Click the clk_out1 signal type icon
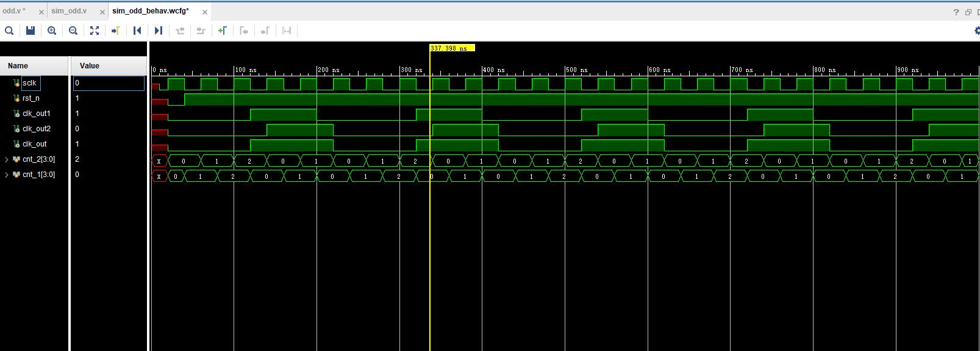Image resolution: width=980 pixels, height=351 pixels. pyautogui.click(x=16, y=114)
